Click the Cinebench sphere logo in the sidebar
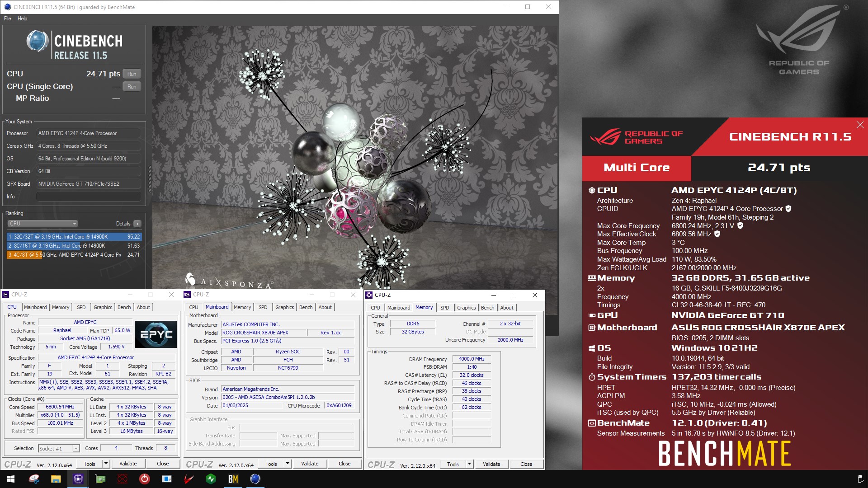The width and height of the screenshot is (868, 488). (x=38, y=41)
